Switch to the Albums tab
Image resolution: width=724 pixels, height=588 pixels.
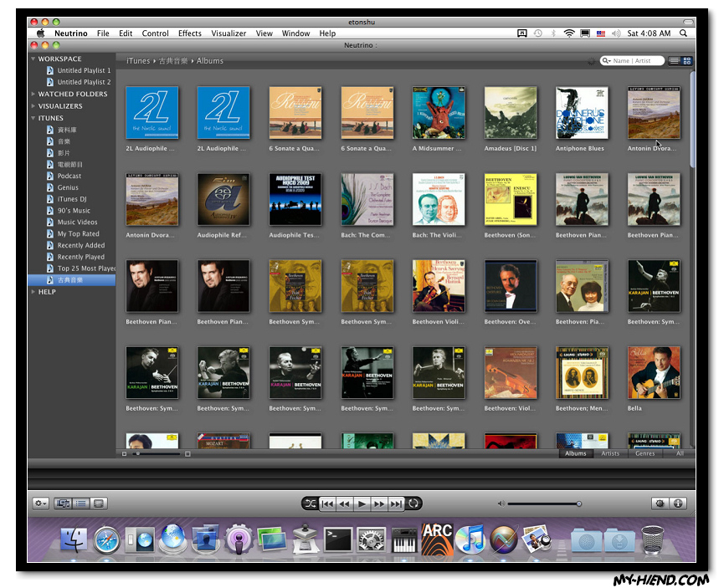coord(575,453)
